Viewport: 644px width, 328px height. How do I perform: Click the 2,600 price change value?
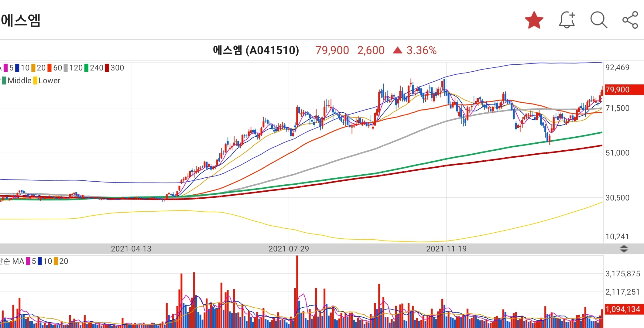point(371,50)
